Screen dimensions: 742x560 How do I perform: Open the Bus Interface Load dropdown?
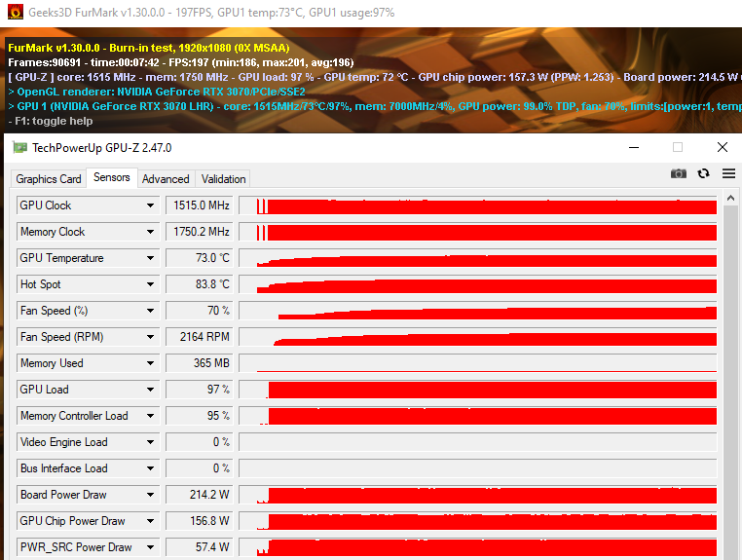[150, 468]
